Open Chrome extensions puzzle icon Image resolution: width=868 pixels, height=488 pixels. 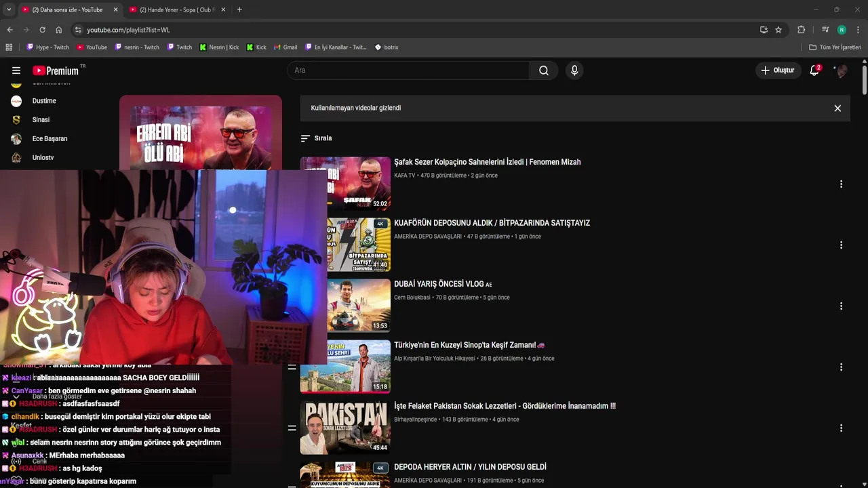coord(801,30)
